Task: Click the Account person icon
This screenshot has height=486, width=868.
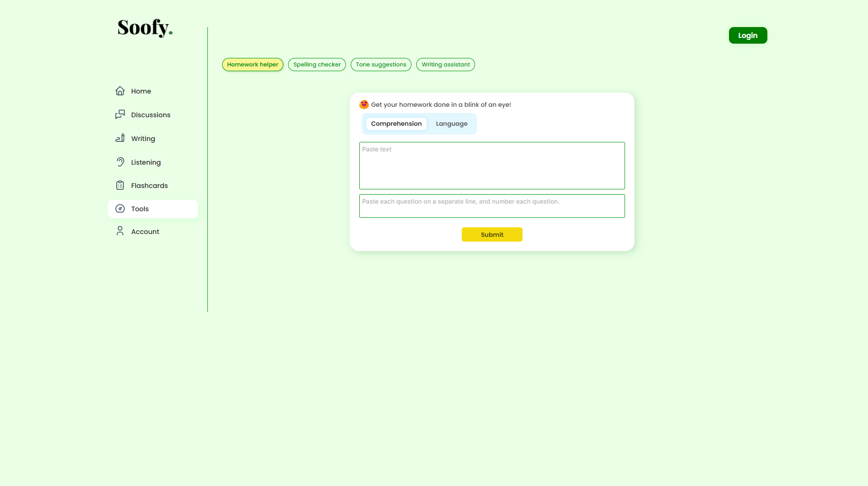Action: [x=120, y=231]
